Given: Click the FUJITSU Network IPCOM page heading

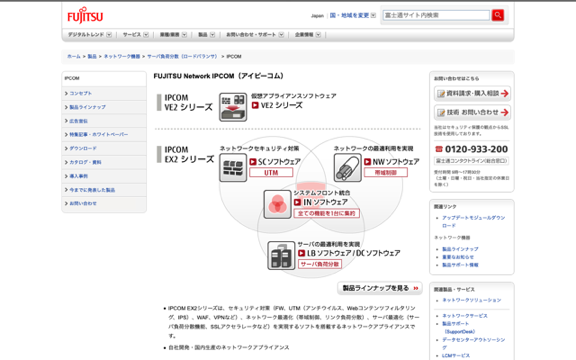Looking at the screenshot, I should 219,76.
